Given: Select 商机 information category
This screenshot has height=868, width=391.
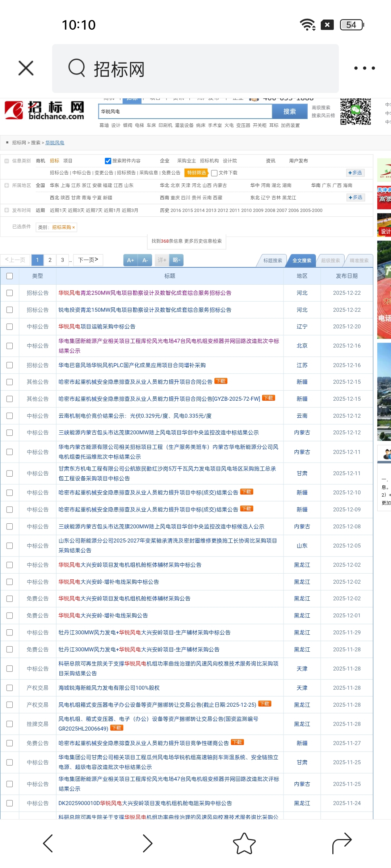Looking at the screenshot, I should click(41, 161).
